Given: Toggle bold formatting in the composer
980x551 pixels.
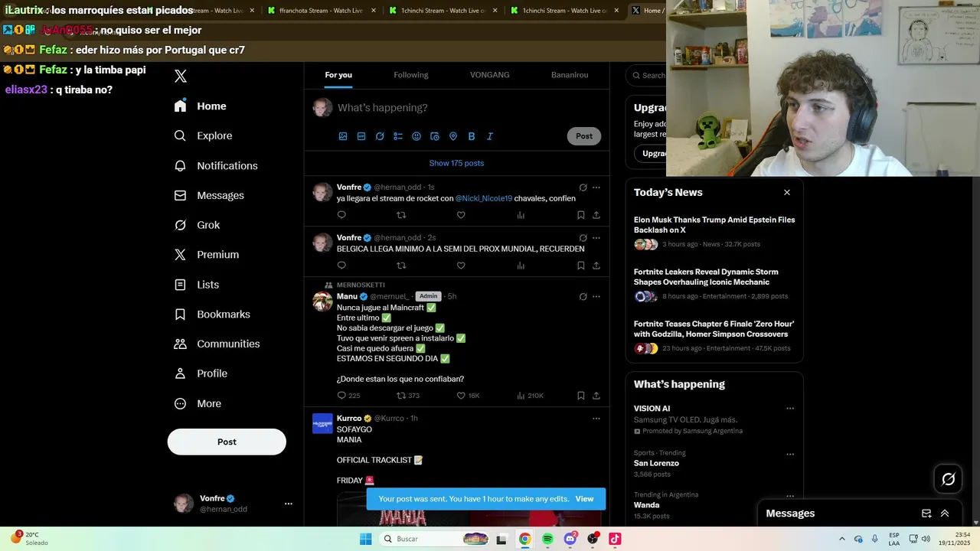Looking at the screenshot, I should (472, 136).
